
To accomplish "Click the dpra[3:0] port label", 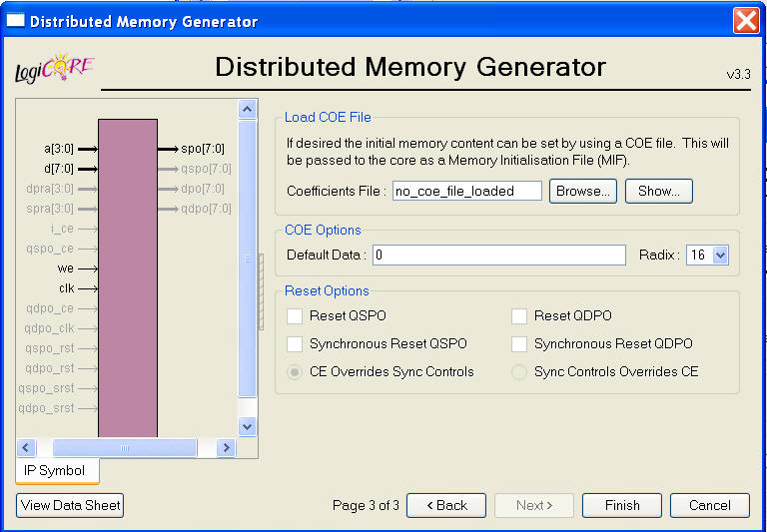I will pos(50,189).
